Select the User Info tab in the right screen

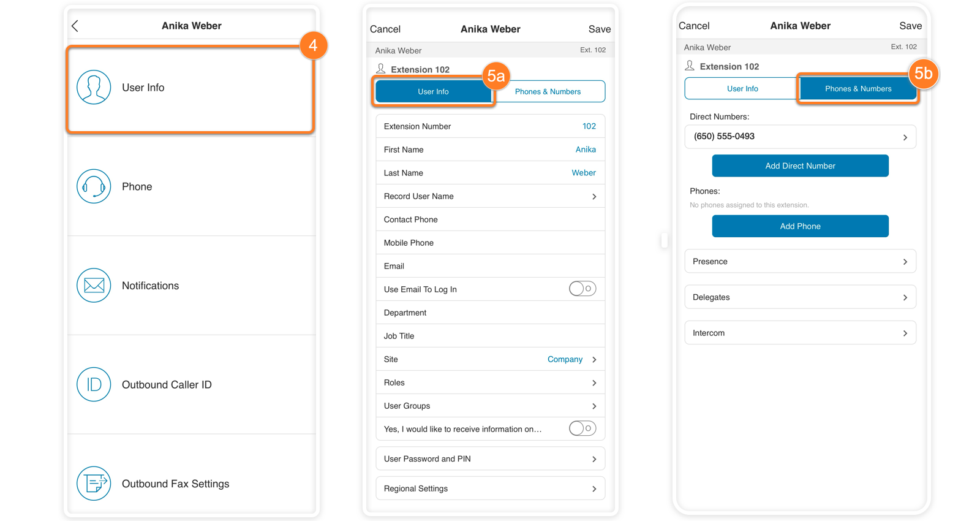(x=742, y=89)
